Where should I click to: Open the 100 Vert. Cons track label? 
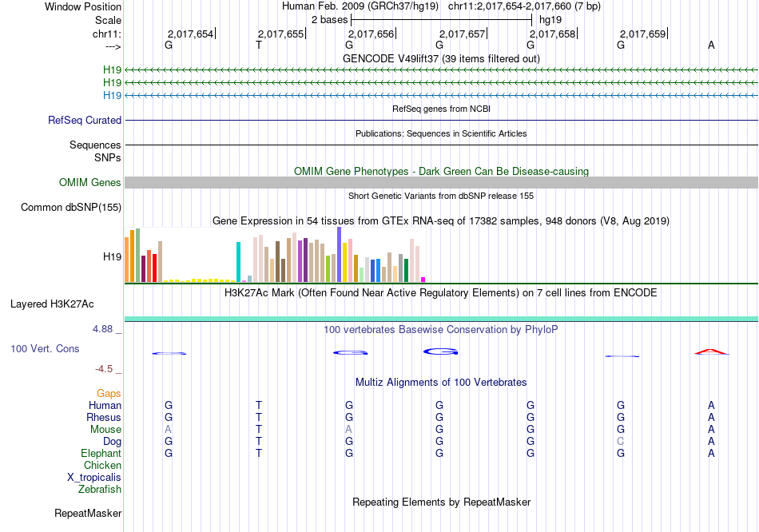[45, 348]
